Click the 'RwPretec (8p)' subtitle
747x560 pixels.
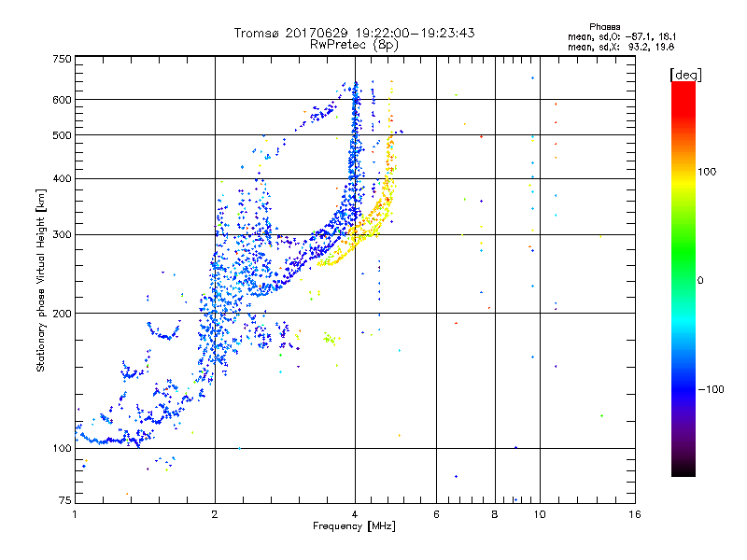point(354,45)
